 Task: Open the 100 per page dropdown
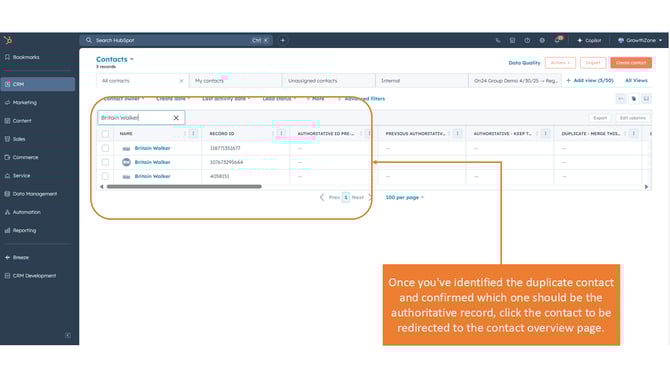[404, 197]
